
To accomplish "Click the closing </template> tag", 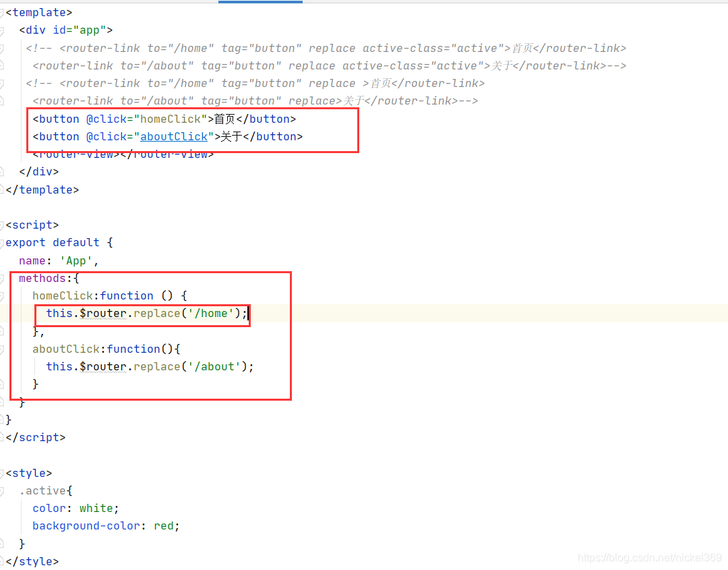I will [42, 190].
